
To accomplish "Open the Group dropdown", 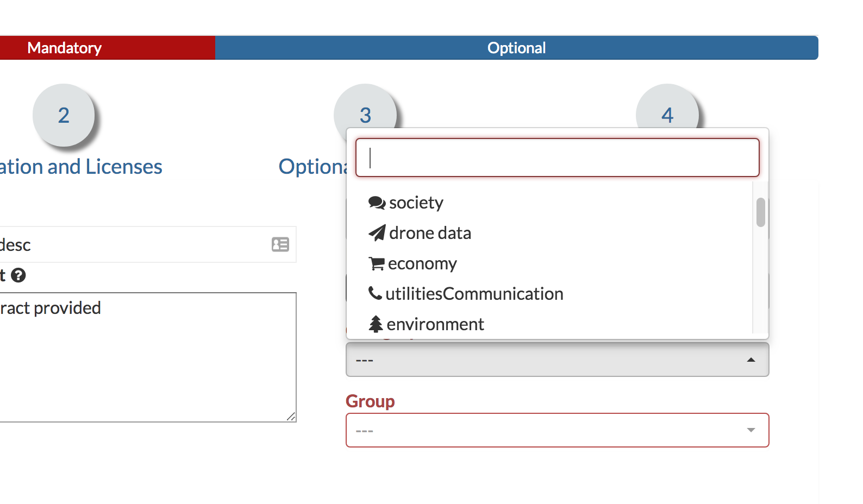I will click(558, 430).
